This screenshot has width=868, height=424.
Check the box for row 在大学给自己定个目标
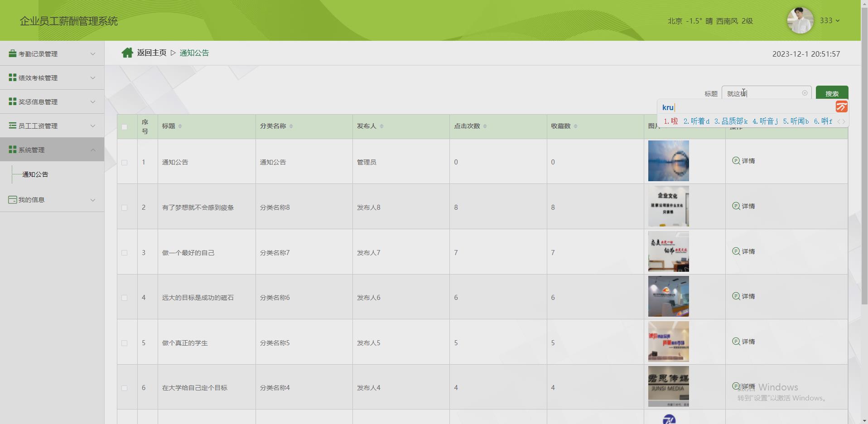(125, 388)
